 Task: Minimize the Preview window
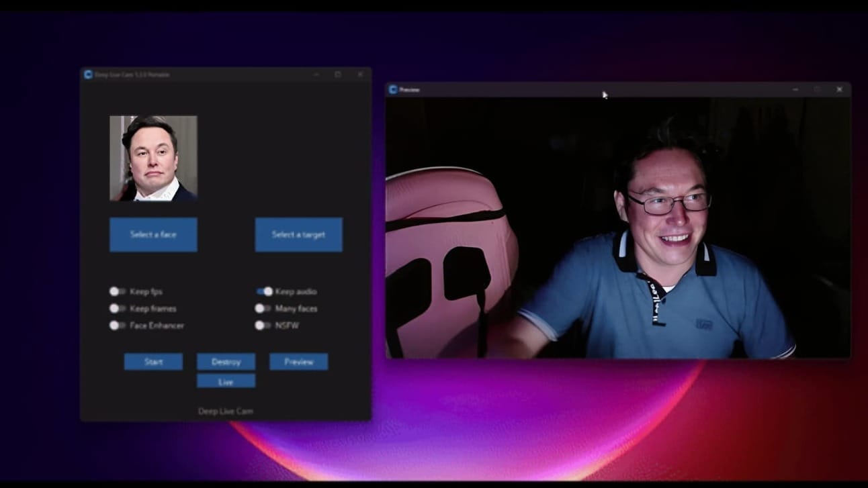pos(795,89)
